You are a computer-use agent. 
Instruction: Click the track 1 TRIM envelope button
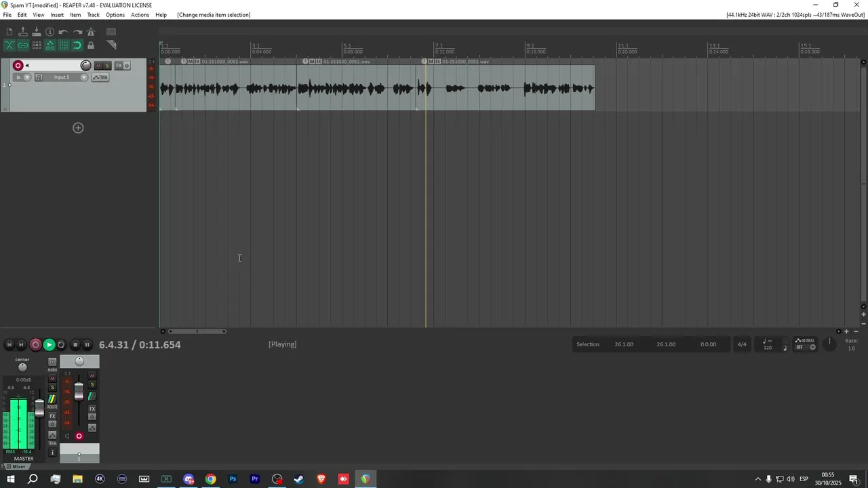coord(100,77)
